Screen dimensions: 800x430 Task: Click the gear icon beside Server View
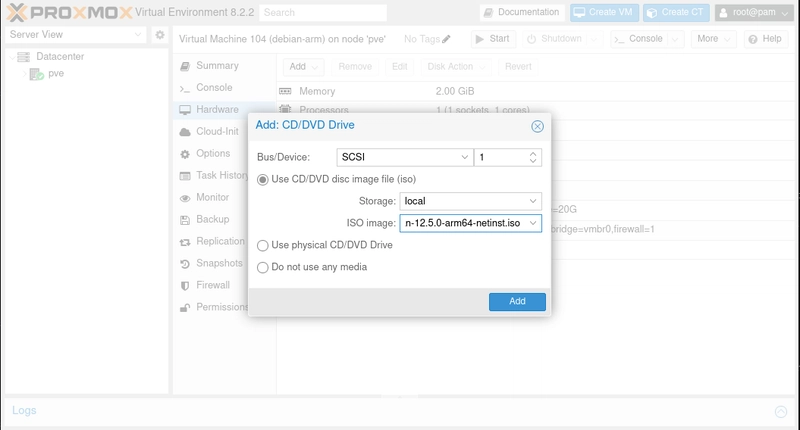coord(160,35)
